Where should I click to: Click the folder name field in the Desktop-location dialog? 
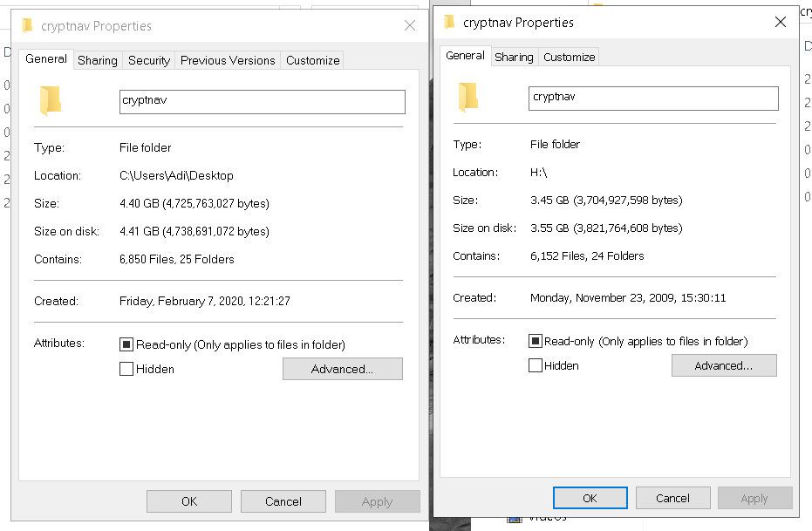[x=262, y=101]
